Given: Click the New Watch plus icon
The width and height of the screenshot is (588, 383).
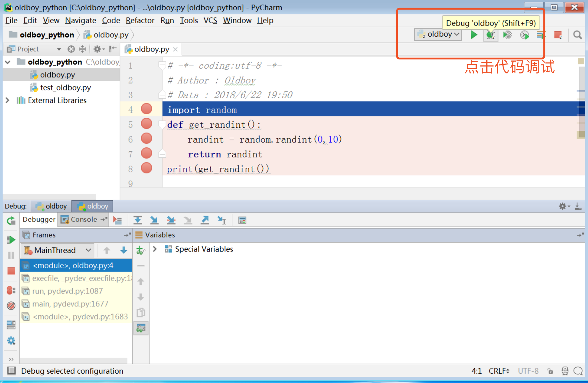Looking at the screenshot, I should click(x=141, y=250).
